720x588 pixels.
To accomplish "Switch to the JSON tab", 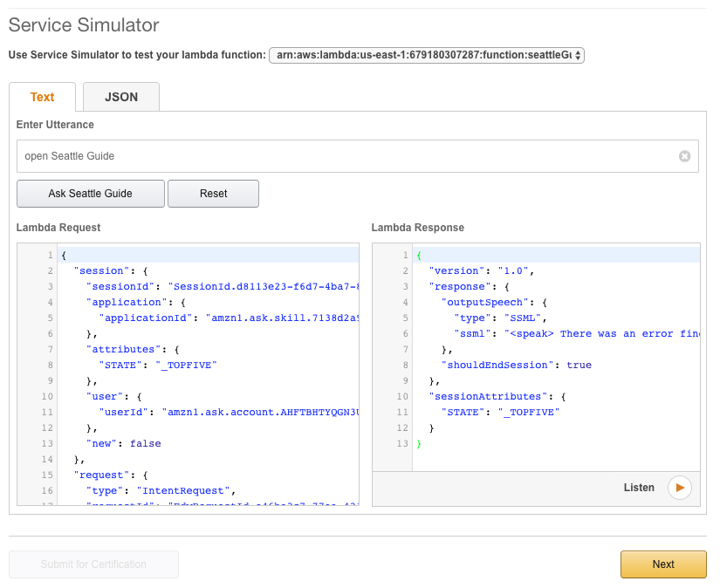I will click(121, 97).
